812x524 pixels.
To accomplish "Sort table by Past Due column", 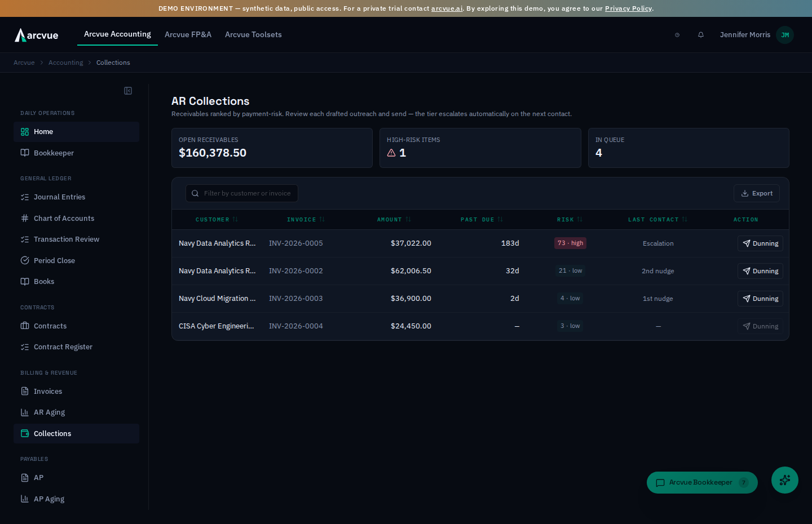I will click(x=482, y=220).
